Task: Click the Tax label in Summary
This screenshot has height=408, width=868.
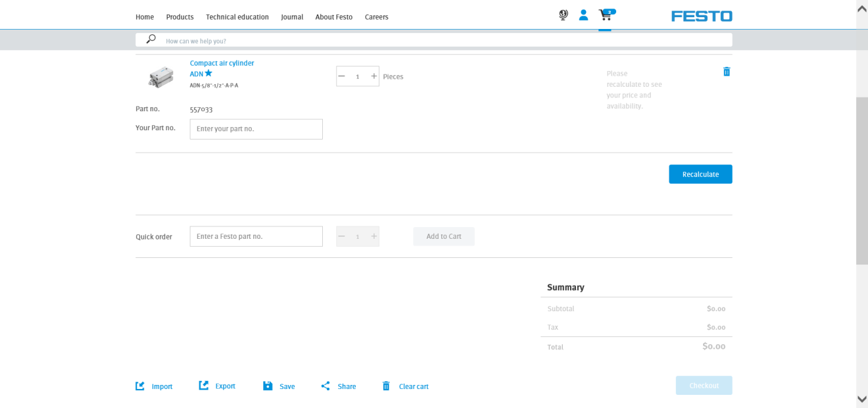Action: tap(552, 327)
